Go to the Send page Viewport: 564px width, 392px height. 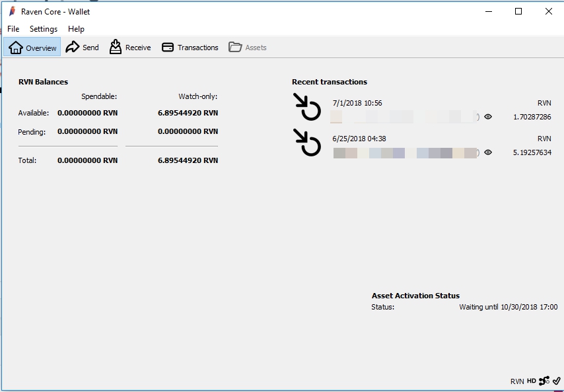[x=83, y=47]
